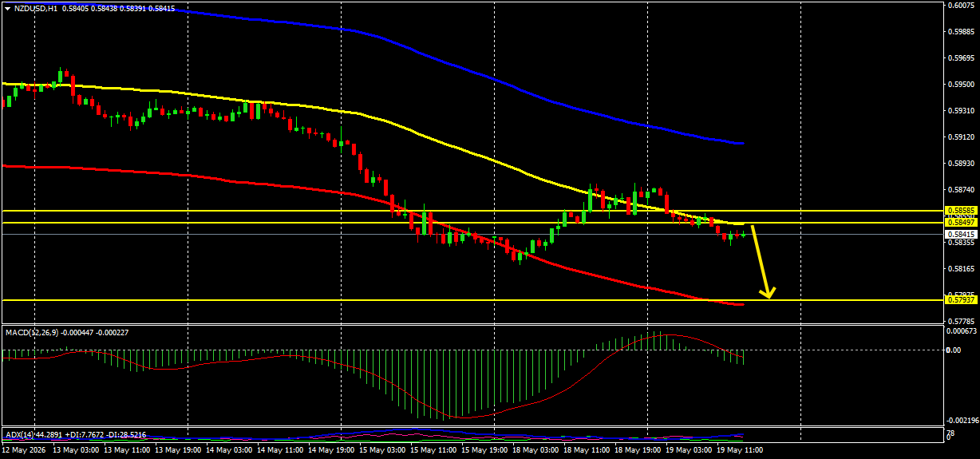The height and width of the screenshot is (459, 980).
Task: Click the current price label 0.58415
Action: coord(961,235)
